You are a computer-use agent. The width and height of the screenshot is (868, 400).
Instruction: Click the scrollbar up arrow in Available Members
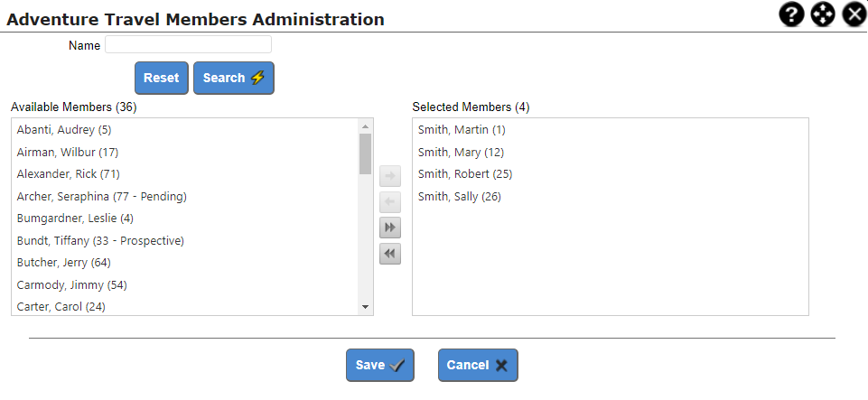pos(365,126)
